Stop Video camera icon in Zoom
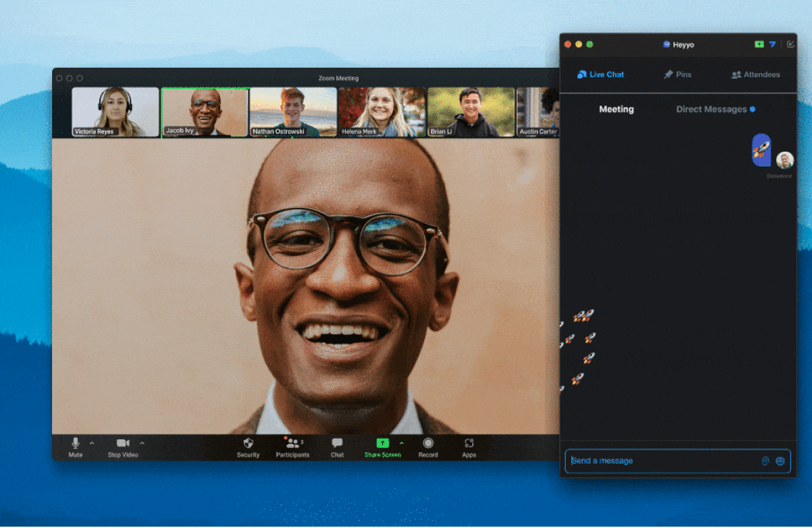Image resolution: width=812 pixels, height=528 pixels. [122, 443]
